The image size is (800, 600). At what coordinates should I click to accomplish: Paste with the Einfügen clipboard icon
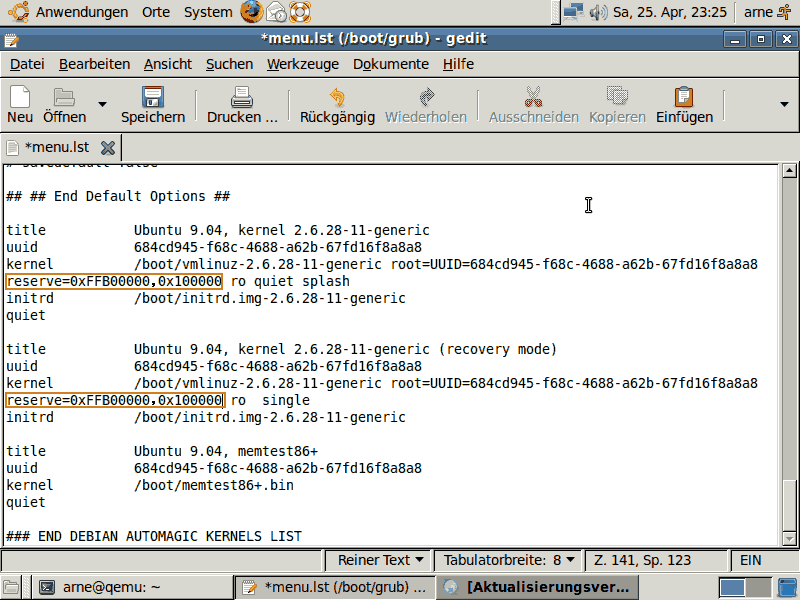click(684, 97)
